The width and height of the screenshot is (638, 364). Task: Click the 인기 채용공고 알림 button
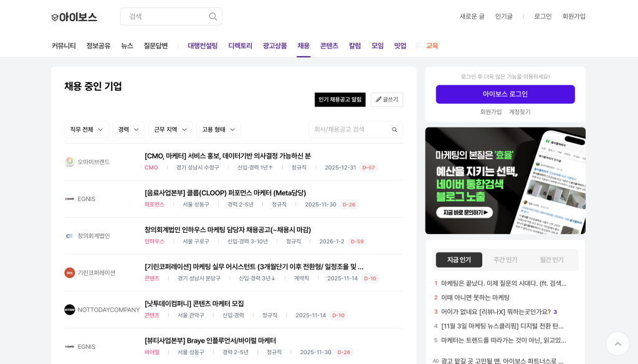click(x=340, y=100)
